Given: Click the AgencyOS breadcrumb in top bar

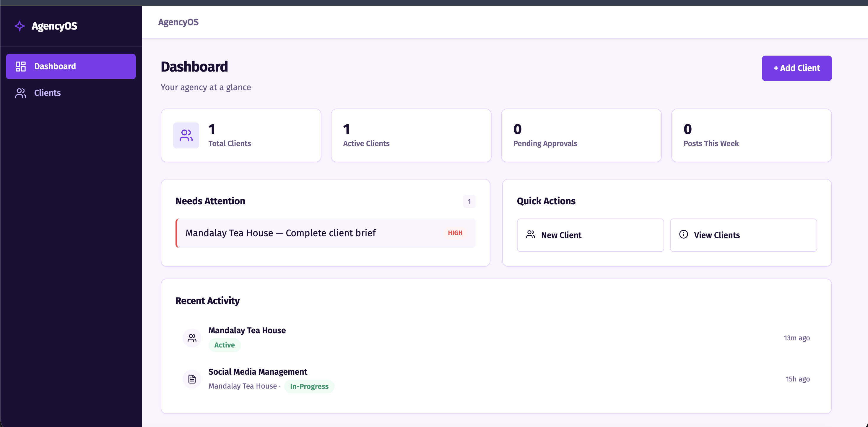Looking at the screenshot, I should 178,22.
